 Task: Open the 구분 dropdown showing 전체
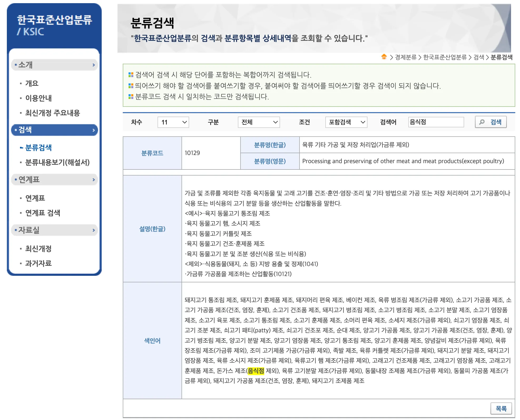pyautogui.click(x=259, y=122)
